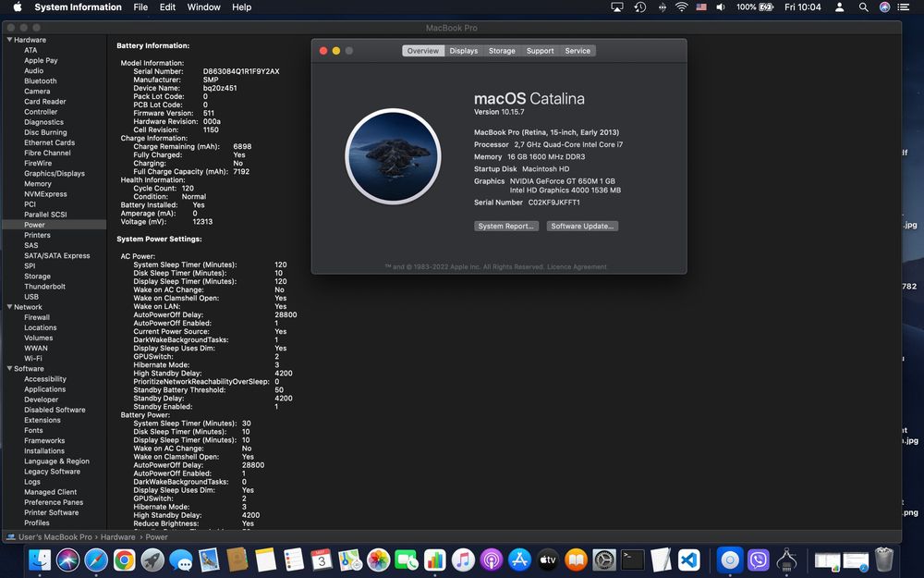Click the Software Update... button

click(582, 226)
